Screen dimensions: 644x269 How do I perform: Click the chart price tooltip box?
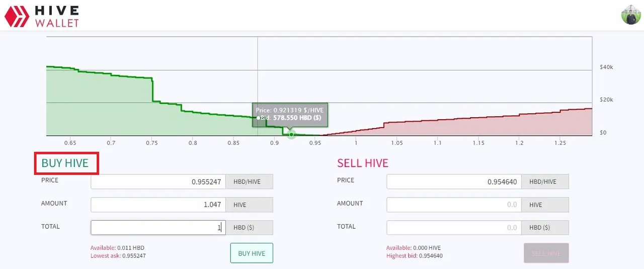coord(290,114)
